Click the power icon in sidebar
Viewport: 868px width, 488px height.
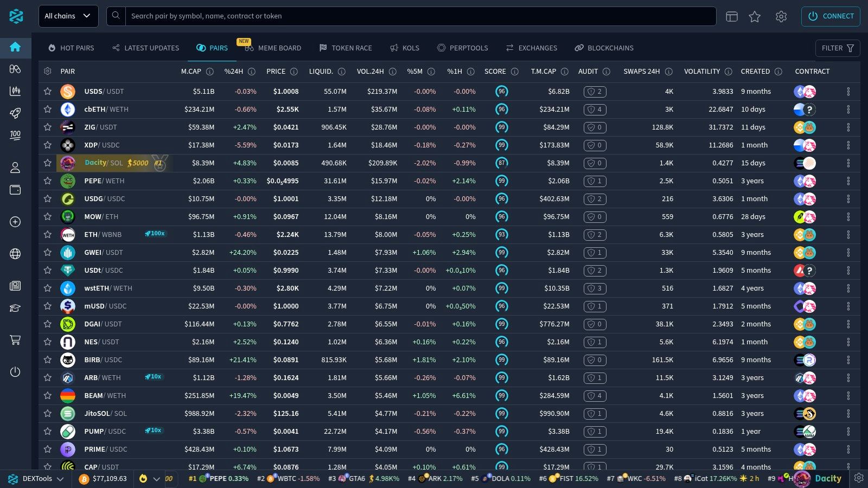(15, 372)
